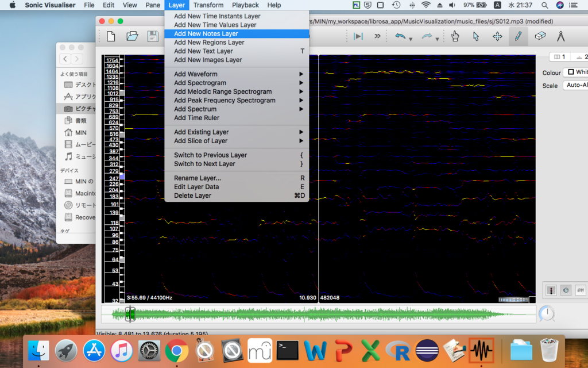This screenshot has width=588, height=368.
Task: Expand the Add Waveform submenu
Action: pyautogui.click(x=237, y=74)
